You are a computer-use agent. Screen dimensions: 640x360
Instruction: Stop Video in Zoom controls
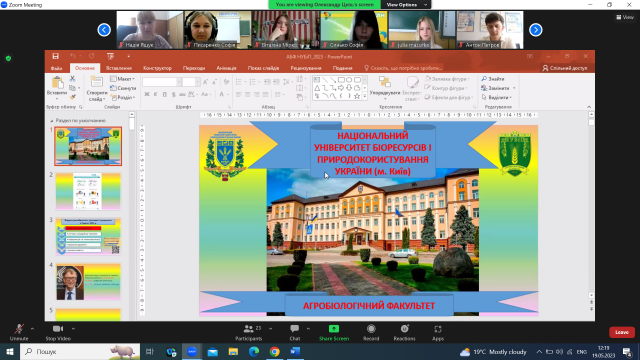coord(58,332)
